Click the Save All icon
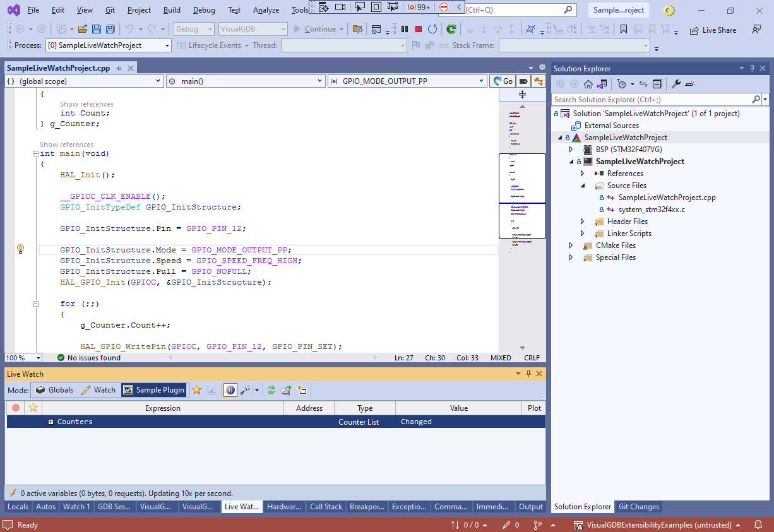The width and height of the screenshot is (774, 532). [110, 29]
